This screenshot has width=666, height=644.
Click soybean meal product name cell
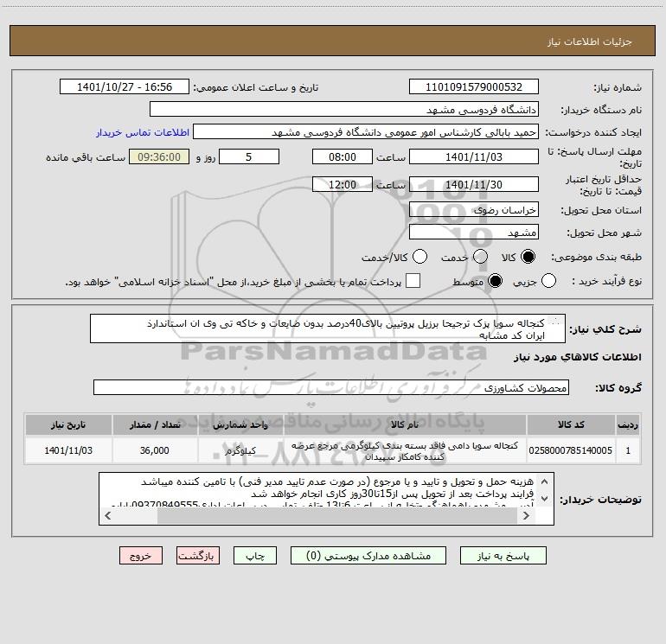405,450
